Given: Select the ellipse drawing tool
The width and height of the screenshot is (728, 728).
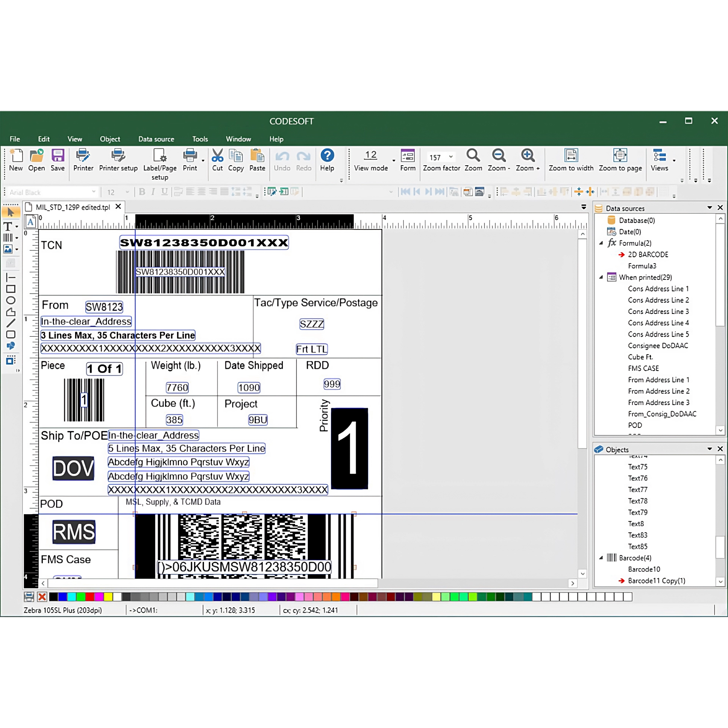Looking at the screenshot, I should pyautogui.click(x=11, y=300).
